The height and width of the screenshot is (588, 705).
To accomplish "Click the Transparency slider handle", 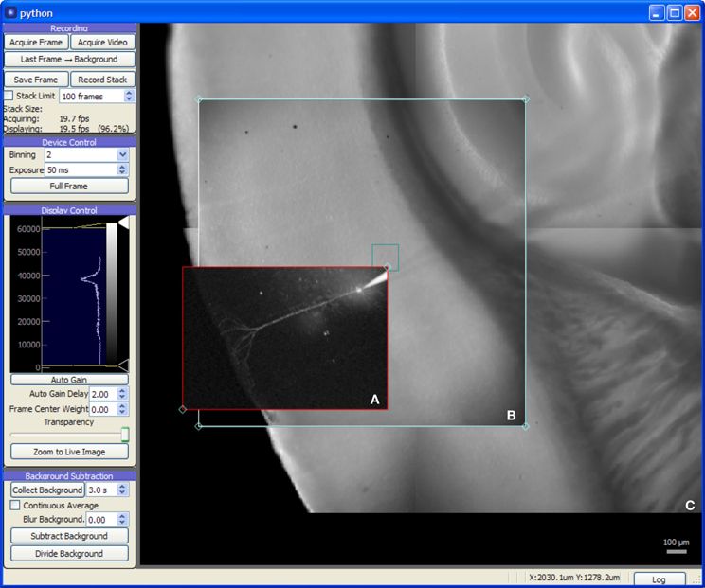I will (125, 435).
